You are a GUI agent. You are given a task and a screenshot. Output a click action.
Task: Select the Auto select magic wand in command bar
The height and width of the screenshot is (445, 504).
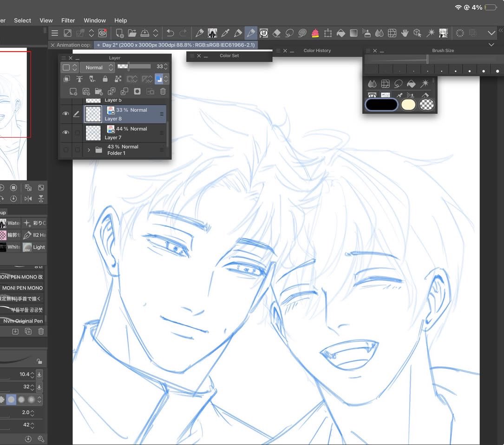(x=431, y=33)
